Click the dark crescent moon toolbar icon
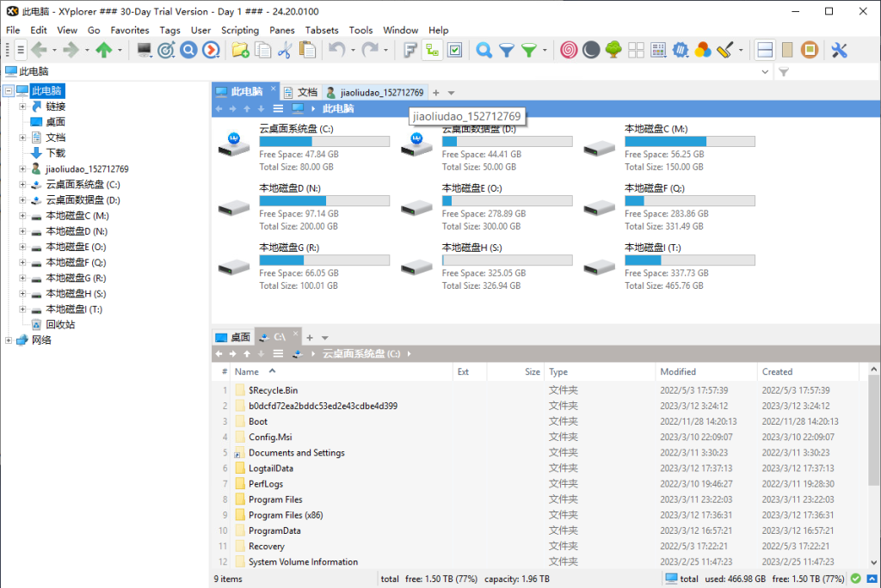The height and width of the screenshot is (588, 881). 591,51
